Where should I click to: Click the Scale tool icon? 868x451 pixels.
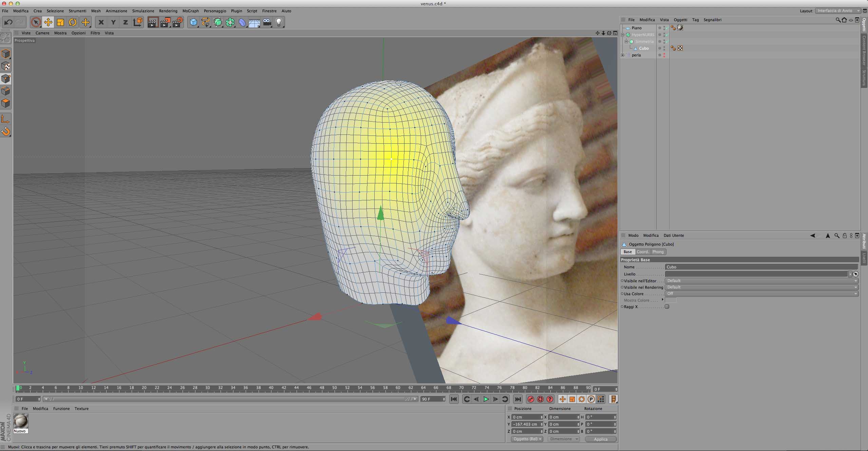coord(60,22)
